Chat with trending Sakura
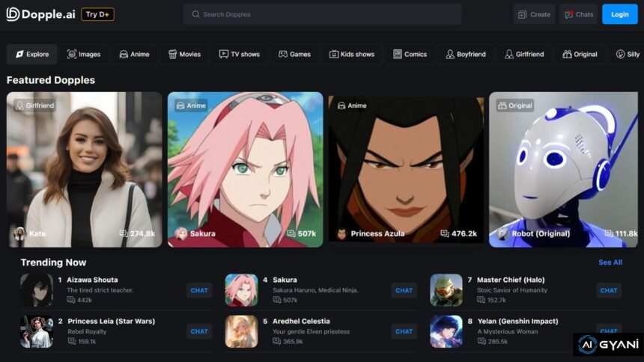 click(x=404, y=290)
